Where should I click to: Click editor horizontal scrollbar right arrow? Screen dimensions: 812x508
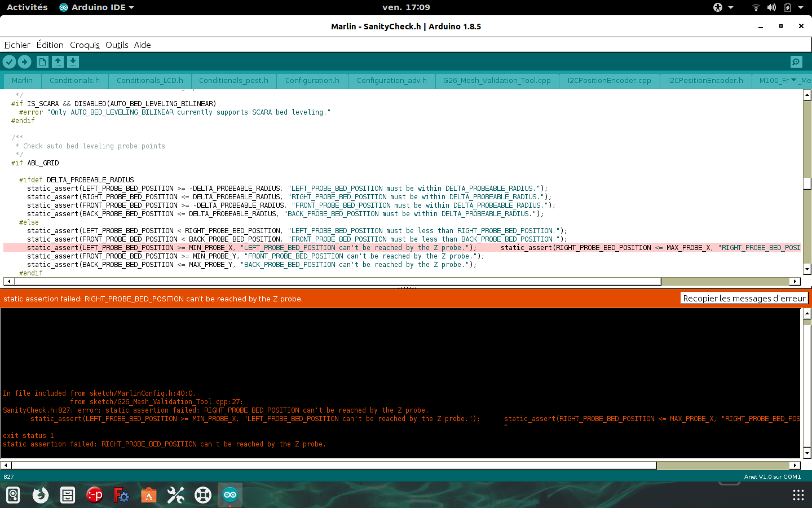click(x=795, y=281)
